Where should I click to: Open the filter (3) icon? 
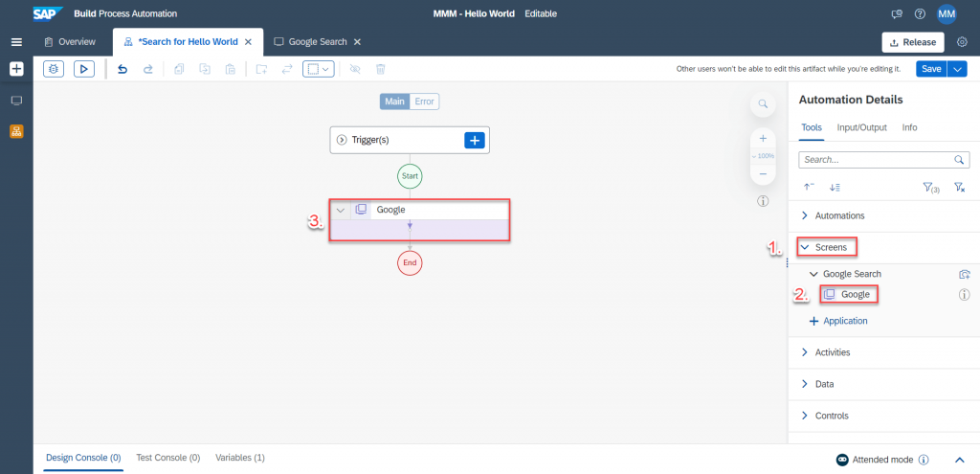(930, 187)
